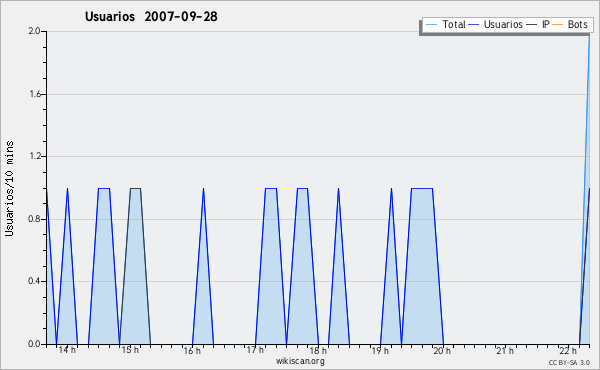Viewport: 600px width, 370px height.
Task: Click the light blue Total legend line
Action: point(431,25)
